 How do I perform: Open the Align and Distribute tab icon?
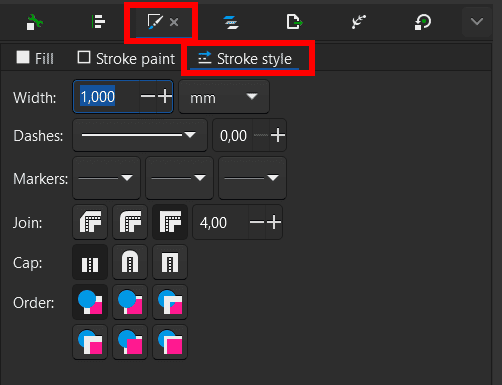tap(98, 22)
